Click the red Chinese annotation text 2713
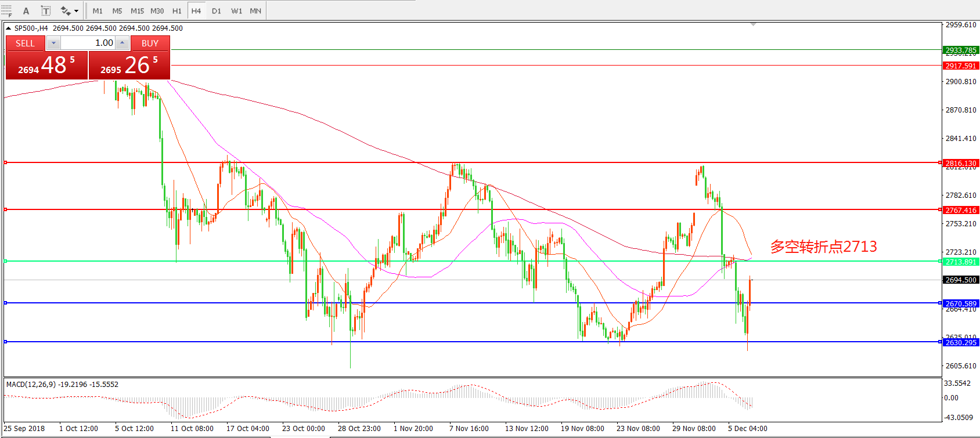 coord(823,247)
